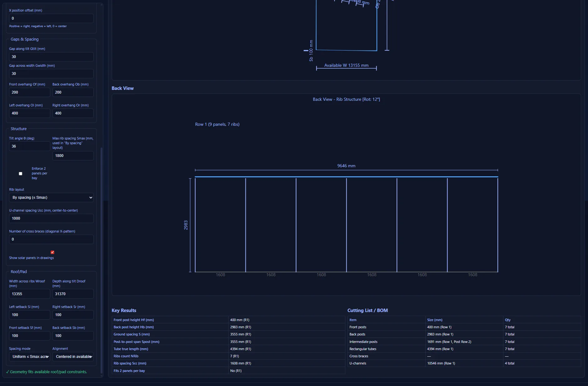Click the Right setback Sr field
The width and height of the screenshot is (588, 386).
pyautogui.click(x=73, y=315)
